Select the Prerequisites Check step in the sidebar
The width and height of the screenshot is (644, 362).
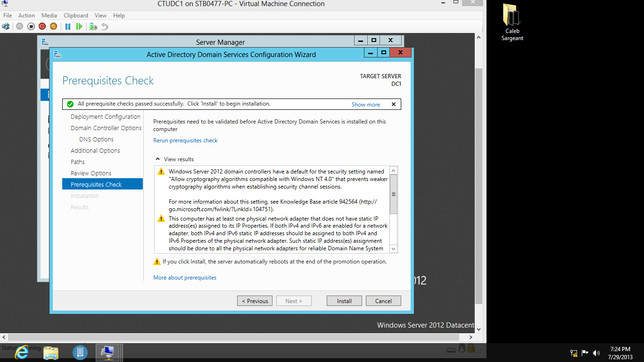pyautogui.click(x=102, y=184)
